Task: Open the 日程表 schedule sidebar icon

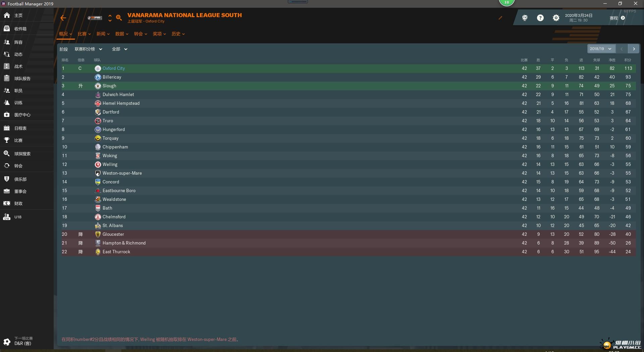Action: (7, 128)
